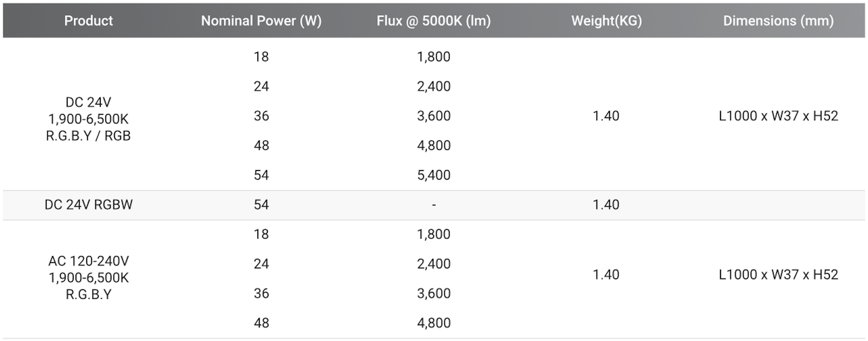
Task: Select the Flux @ 5000K (lm) header
Action: (x=433, y=21)
